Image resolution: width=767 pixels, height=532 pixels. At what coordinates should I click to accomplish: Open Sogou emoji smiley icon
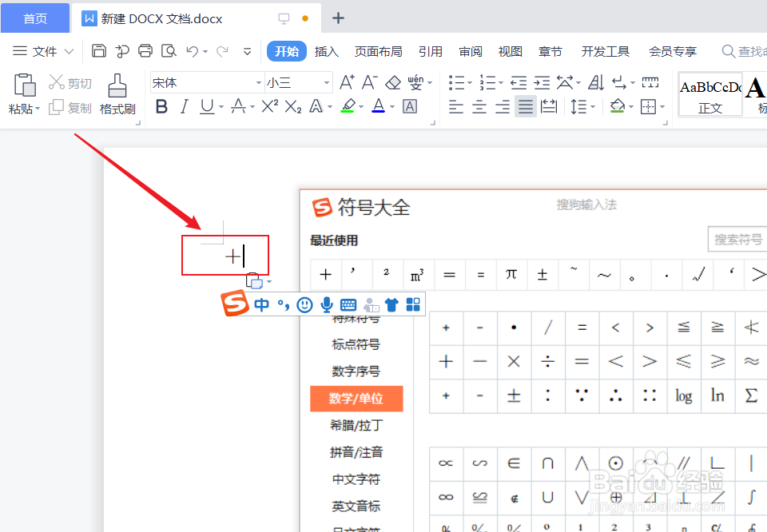(304, 304)
